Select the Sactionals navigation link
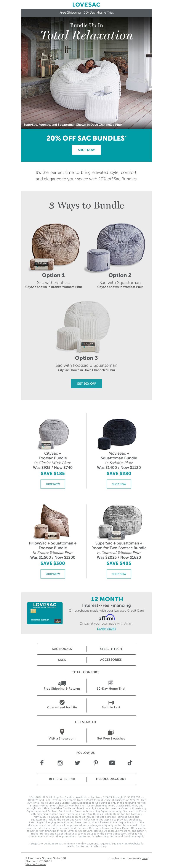 point(62,649)
